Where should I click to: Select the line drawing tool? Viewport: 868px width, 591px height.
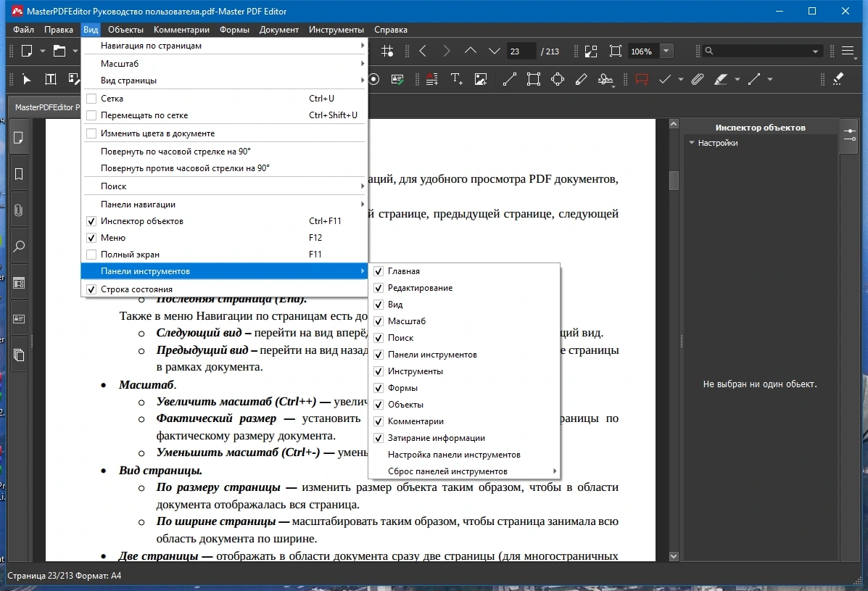point(509,79)
